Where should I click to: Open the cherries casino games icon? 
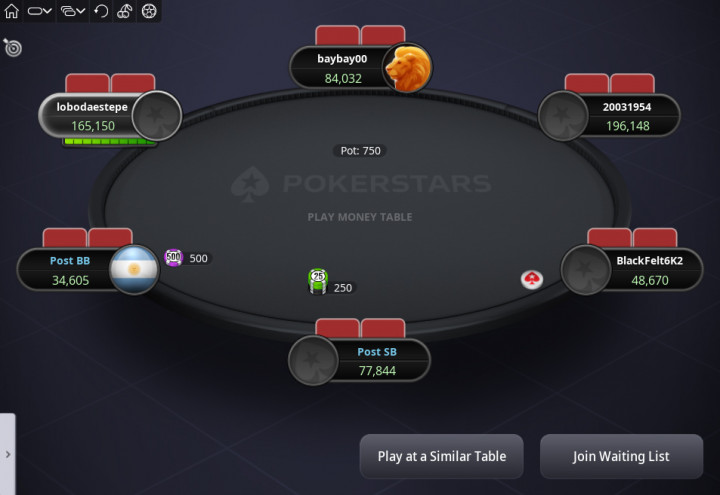125,11
